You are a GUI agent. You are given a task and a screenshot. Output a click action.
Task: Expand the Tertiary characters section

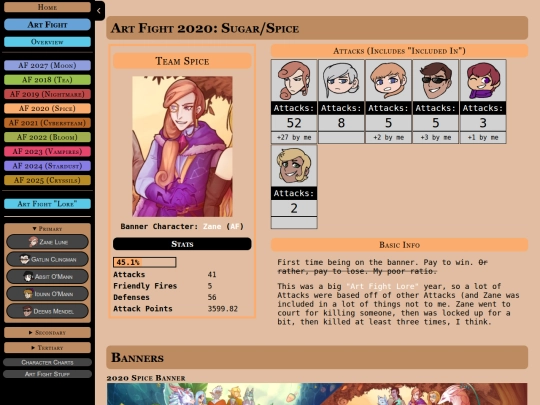pyautogui.click(x=48, y=347)
